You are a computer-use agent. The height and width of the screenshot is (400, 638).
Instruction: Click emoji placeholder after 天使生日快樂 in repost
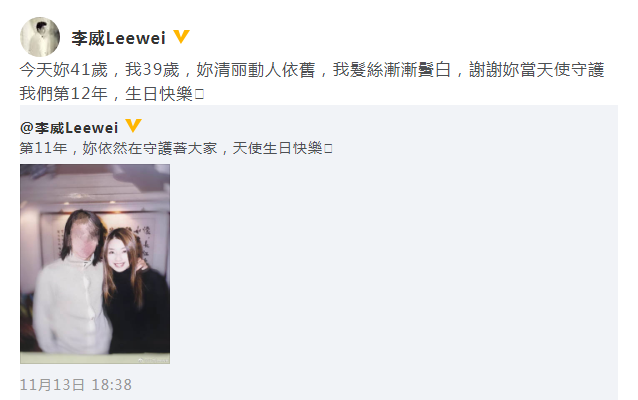coord(328,149)
